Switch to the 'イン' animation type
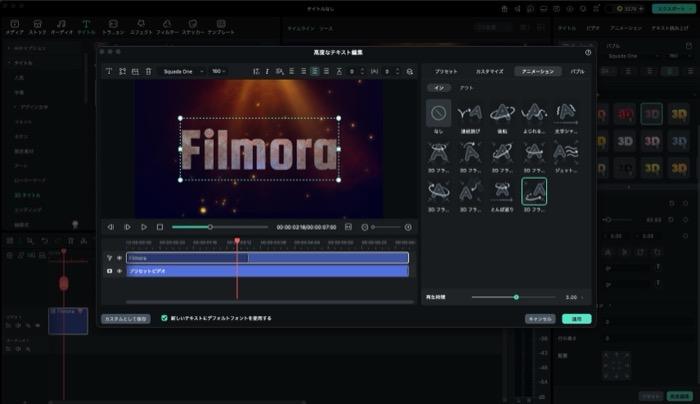 pos(439,88)
